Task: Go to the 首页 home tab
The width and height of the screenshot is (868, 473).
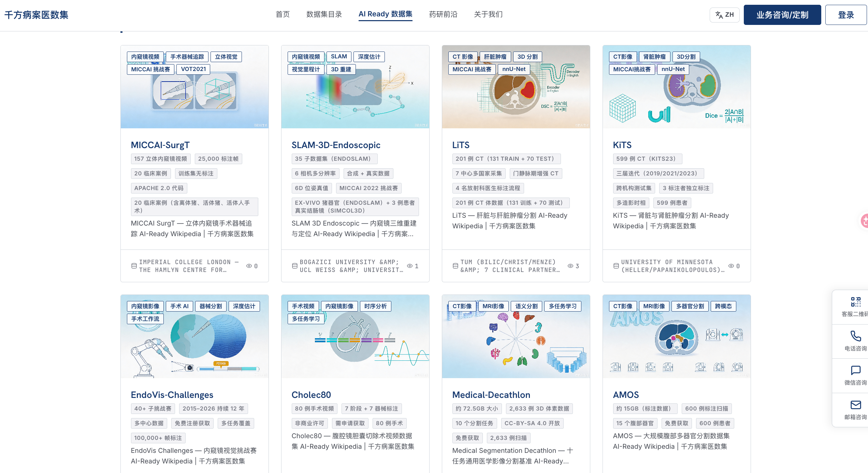Action: (x=283, y=14)
